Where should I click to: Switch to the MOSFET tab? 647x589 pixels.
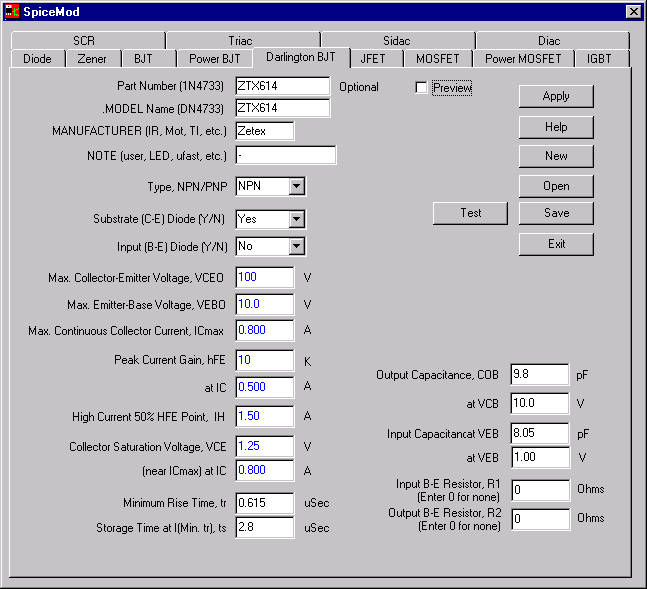(x=438, y=59)
